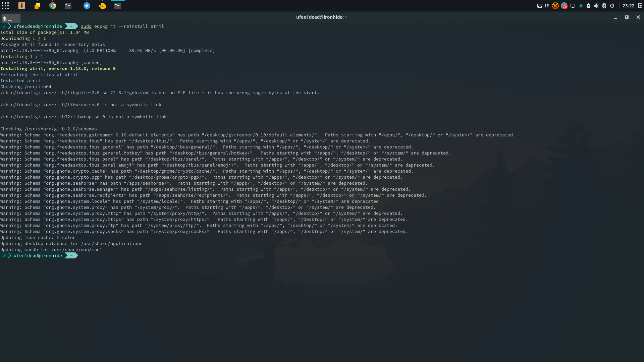Screen dimensions: 644x362
Task: Click the underlined sudo command word
Action: [86, 26]
